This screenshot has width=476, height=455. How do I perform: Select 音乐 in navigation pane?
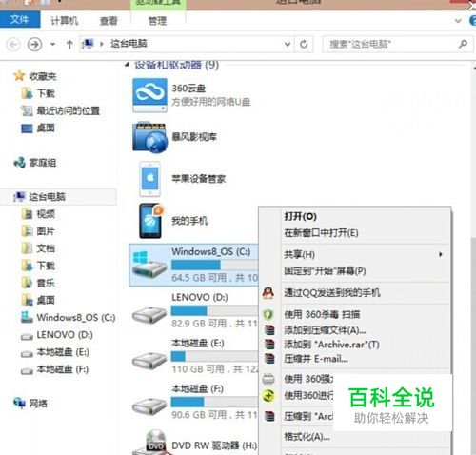coord(46,283)
